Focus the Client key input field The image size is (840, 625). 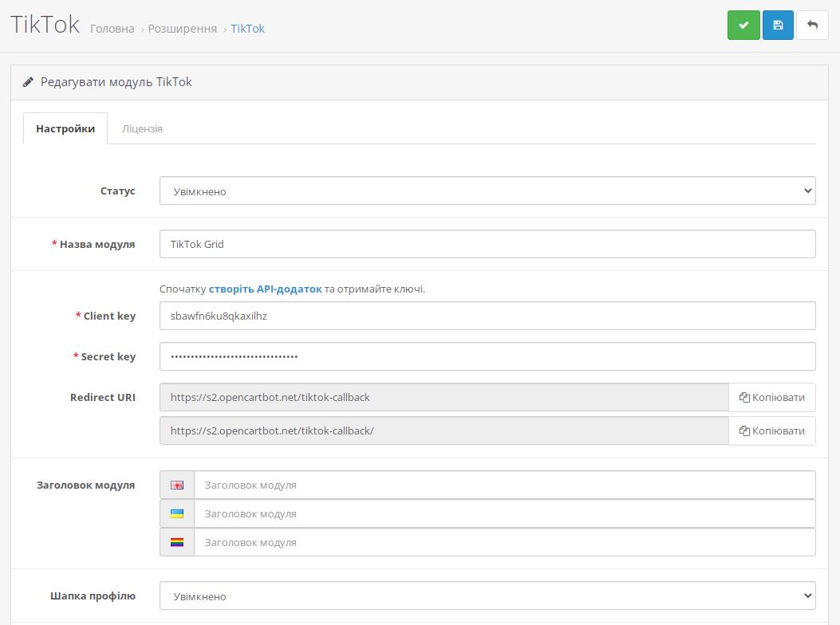pyautogui.click(x=487, y=316)
